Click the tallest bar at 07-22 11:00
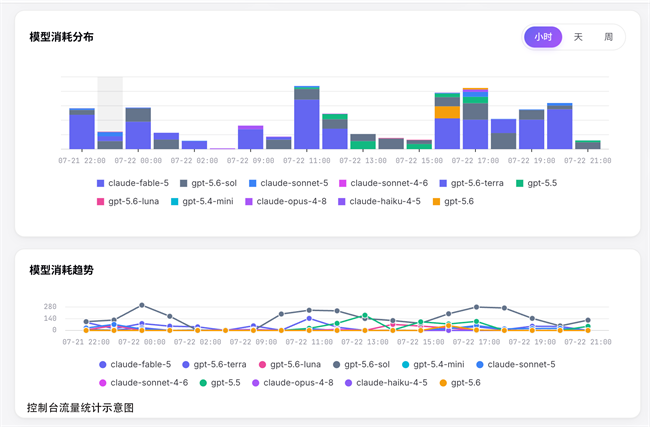 click(x=307, y=118)
